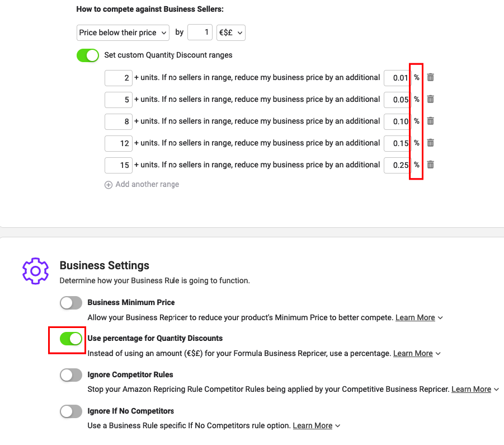Click trash icon for 12+ units range
Viewport: 504px width, 445px height.
coord(430,143)
